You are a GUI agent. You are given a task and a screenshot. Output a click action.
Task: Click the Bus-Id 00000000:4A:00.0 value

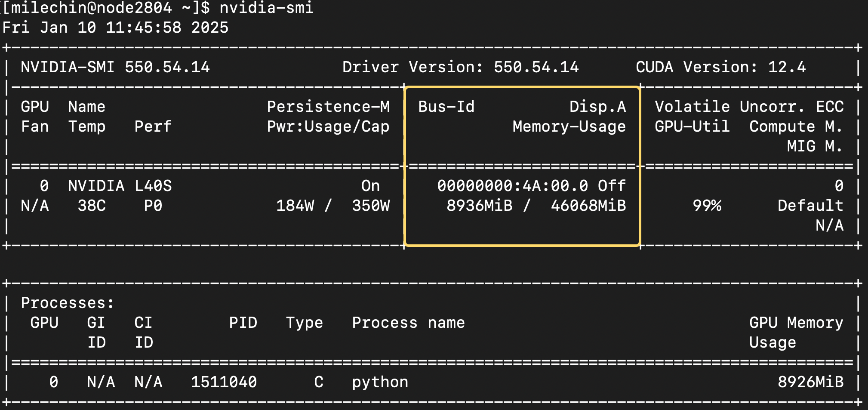coord(512,186)
